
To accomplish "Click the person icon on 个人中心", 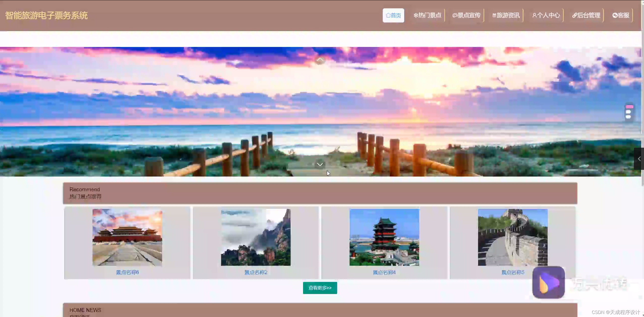I will click(x=534, y=15).
